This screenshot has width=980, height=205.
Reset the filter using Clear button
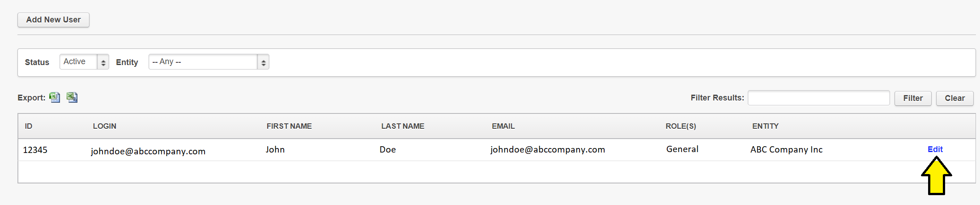coord(954,98)
